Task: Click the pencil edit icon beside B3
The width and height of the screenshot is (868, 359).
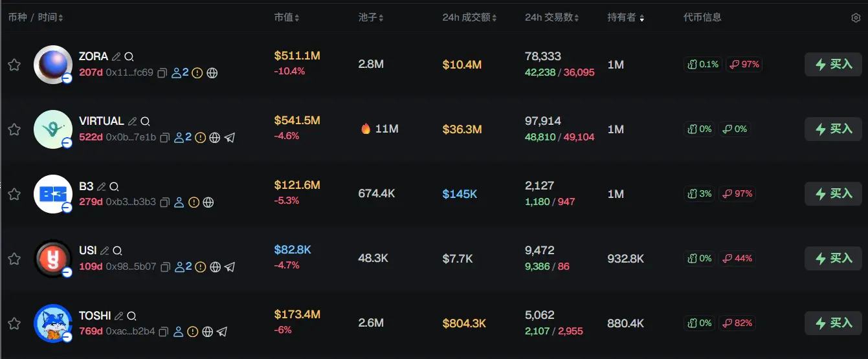Action: (101, 186)
